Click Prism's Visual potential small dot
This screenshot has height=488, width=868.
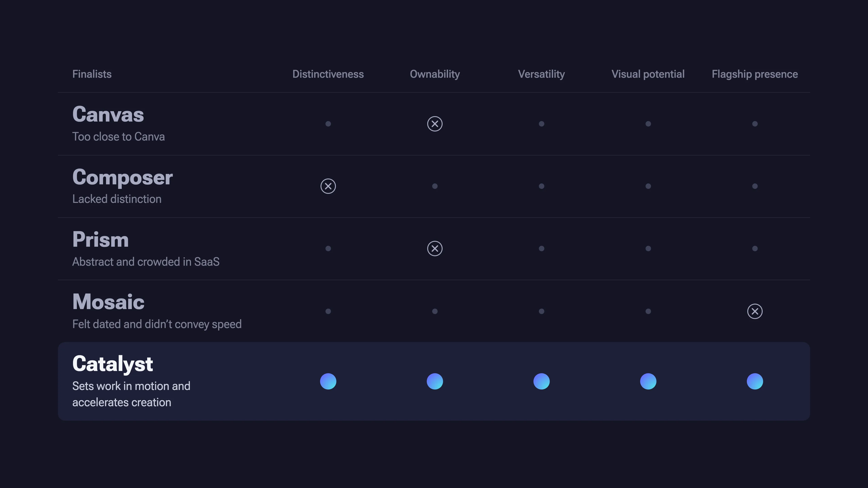pos(648,249)
